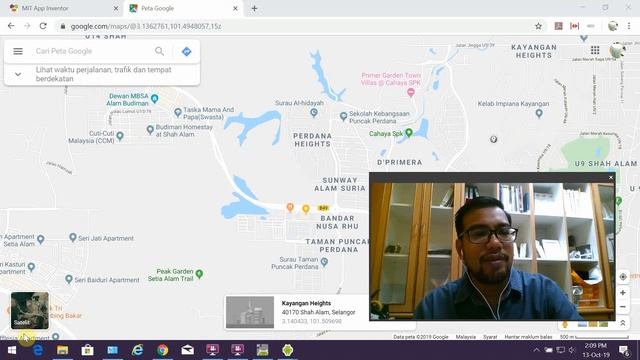
Task: Open a new browser tab
Action: coord(254,8)
